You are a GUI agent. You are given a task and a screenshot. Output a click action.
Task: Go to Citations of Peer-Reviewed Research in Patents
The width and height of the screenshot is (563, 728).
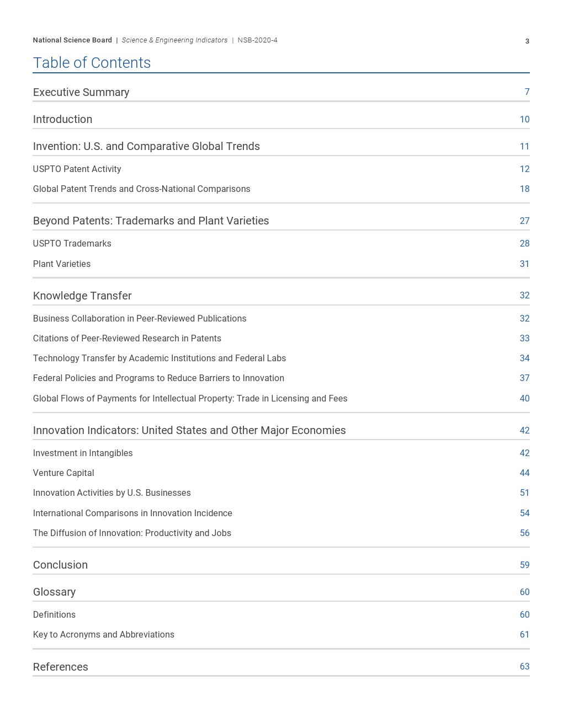(x=127, y=338)
